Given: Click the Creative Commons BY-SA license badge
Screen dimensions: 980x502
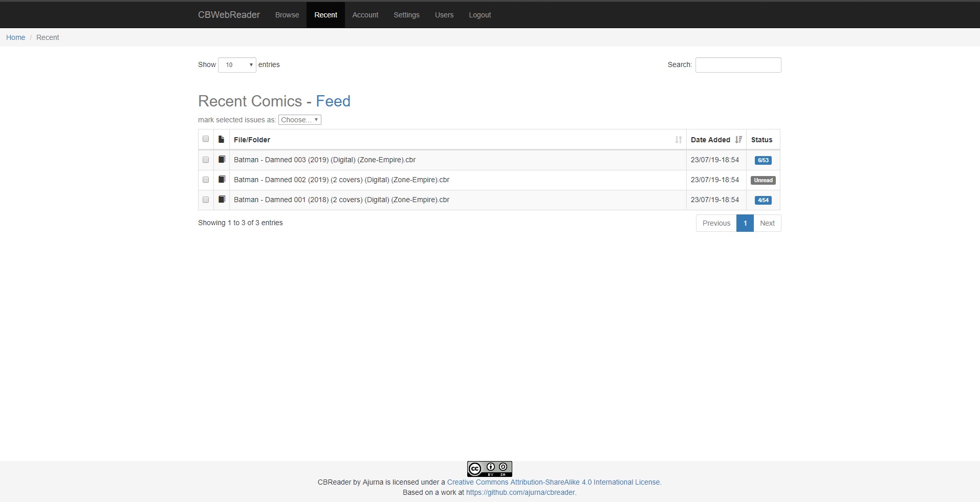Looking at the screenshot, I should click(489, 468).
